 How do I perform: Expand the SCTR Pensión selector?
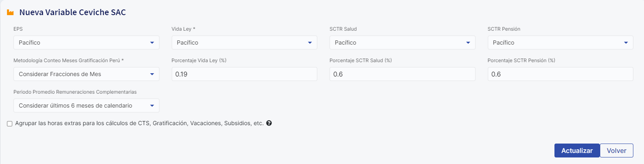[560, 43]
